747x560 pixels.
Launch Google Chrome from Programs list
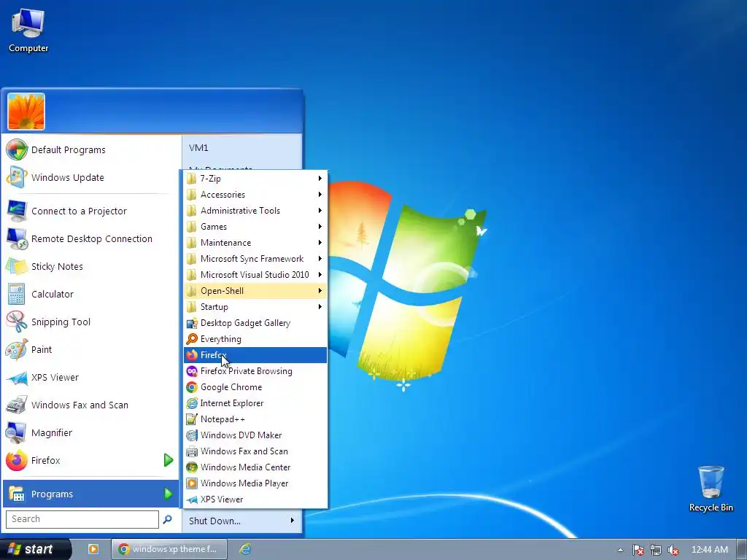tap(255, 387)
